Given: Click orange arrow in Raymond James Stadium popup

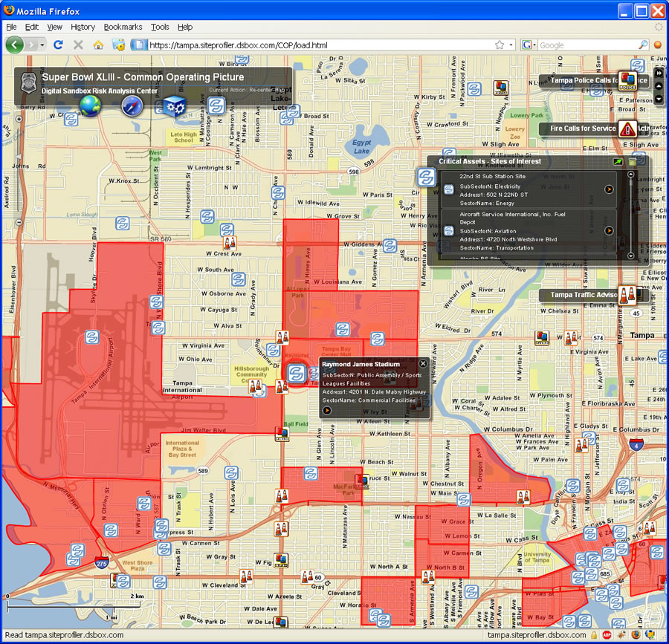Looking at the screenshot, I should (327, 411).
